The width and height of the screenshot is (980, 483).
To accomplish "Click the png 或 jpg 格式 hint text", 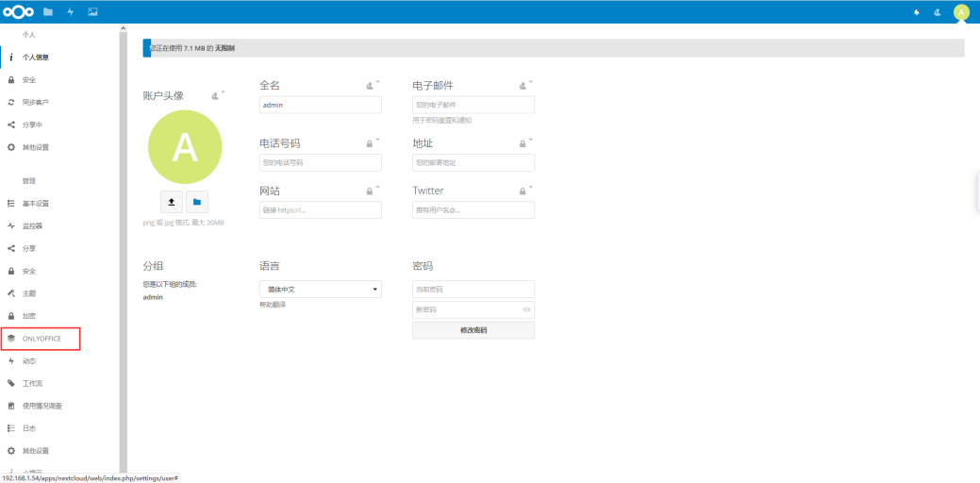I will pyautogui.click(x=184, y=223).
